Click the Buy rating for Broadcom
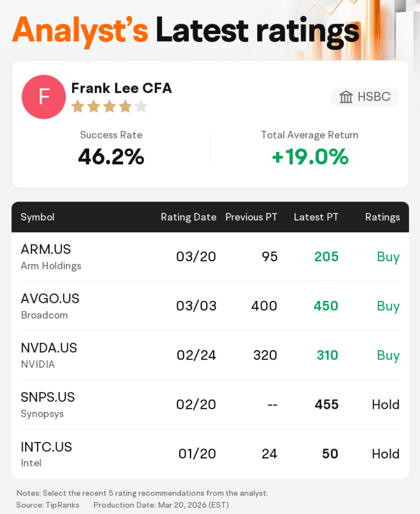Viewport: 420px width, 514px height. click(388, 306)
